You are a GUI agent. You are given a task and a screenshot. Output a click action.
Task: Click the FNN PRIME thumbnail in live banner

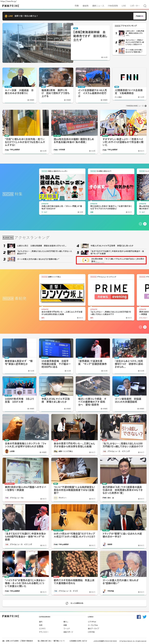(x=139, y=16)
